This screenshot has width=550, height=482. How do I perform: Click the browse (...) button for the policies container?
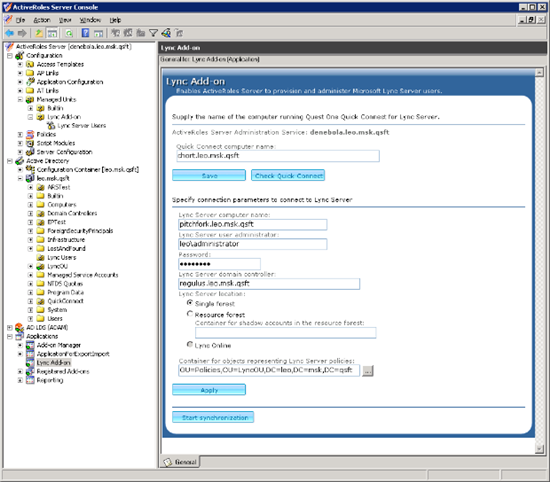[368, 370]
